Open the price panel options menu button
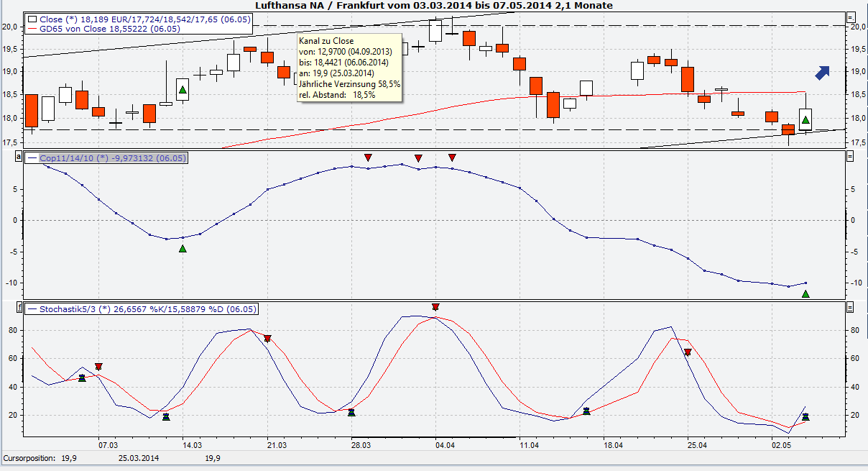The width and height of the screenshot is (868, 471). [x=851, y=18]
